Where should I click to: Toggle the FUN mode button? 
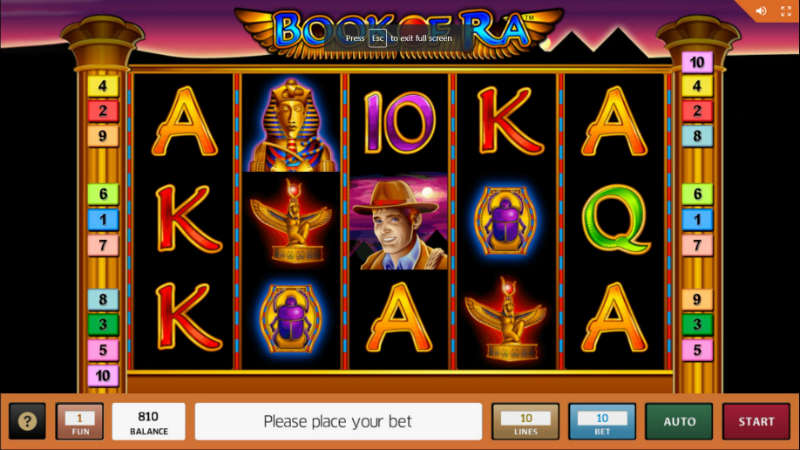pos(80,421)
